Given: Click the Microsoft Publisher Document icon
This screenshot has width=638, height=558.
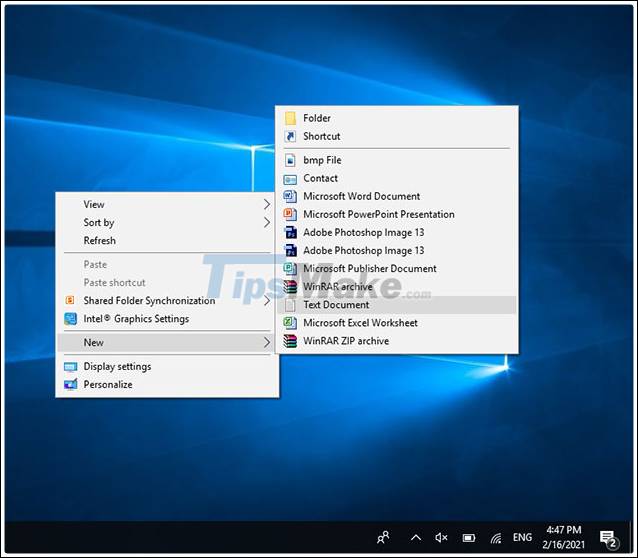Looking at the screenshot, I should tap(290, 269).
